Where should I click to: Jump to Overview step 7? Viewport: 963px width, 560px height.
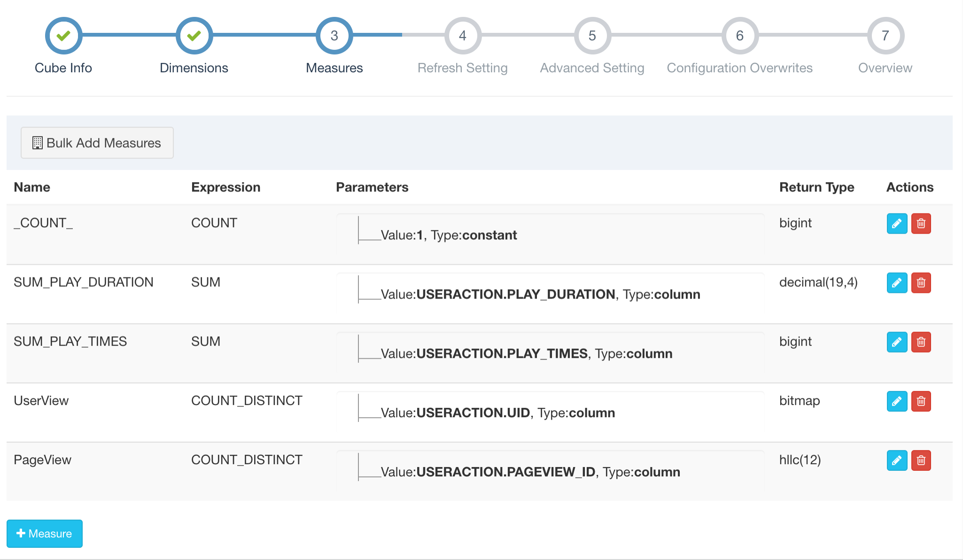[x=885, y=36]
